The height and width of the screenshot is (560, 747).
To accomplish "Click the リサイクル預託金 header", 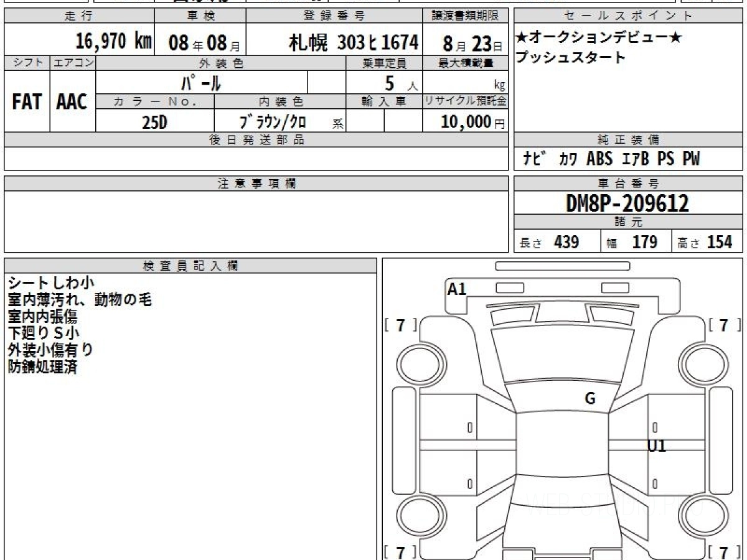I will (x=466, y=102).
